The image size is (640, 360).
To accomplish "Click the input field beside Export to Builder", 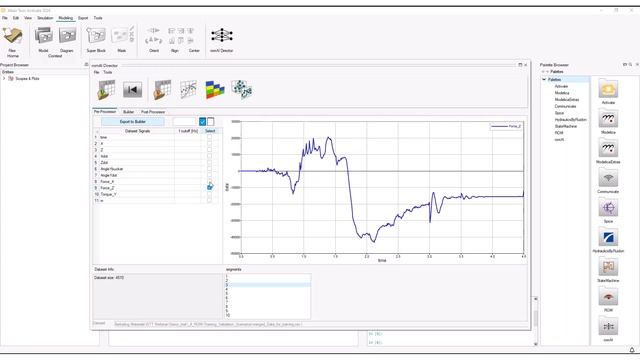I will click(185, 122).
